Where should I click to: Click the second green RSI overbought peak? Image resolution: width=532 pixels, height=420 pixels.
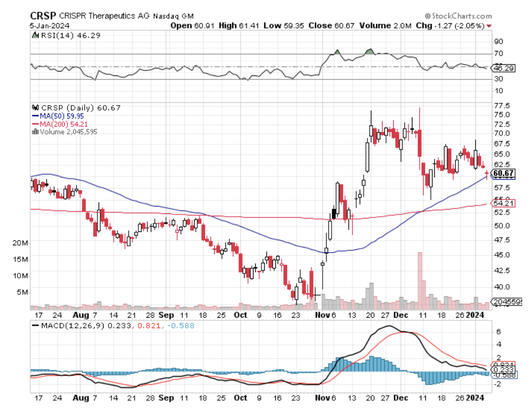tap(369, 51)
